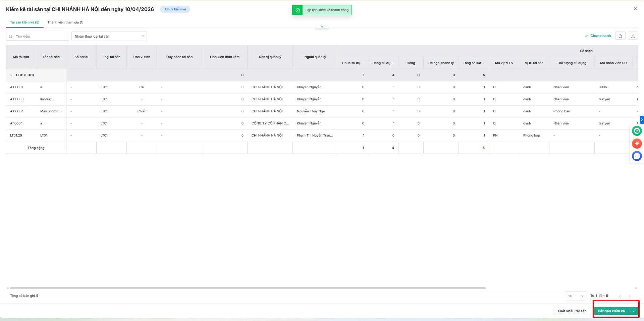This screenshot has height=321, width=644.
Task: Collapse the LT01 (LT01) group row
Action: [11, 75]
